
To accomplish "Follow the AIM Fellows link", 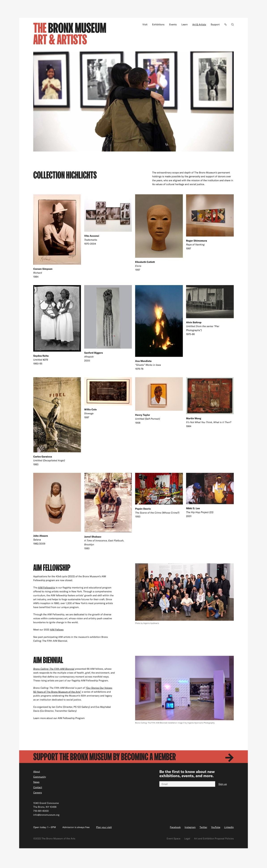I will click(57, 629).
